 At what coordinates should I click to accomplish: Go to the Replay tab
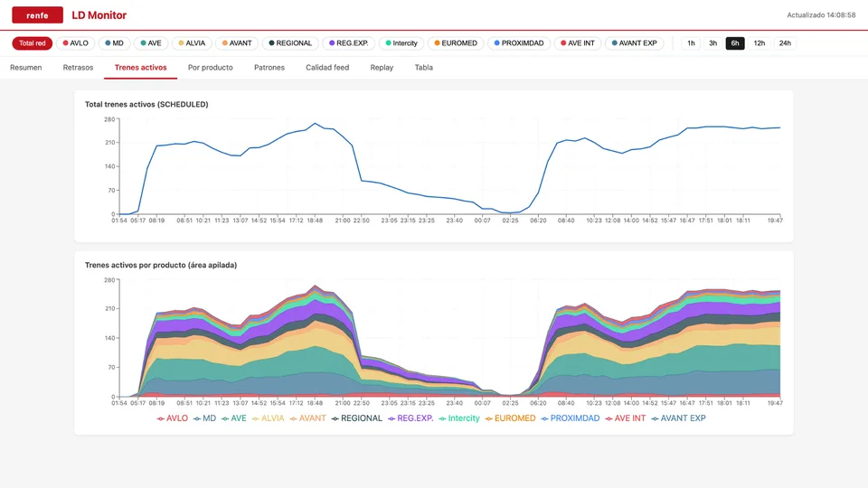[382, 68]
